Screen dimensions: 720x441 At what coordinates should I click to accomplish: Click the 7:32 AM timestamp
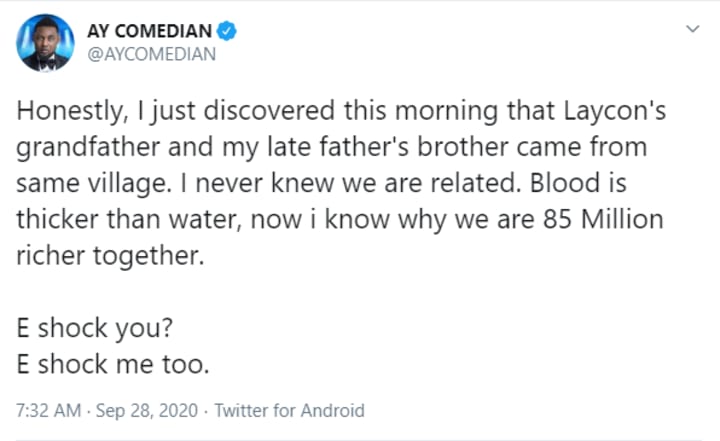[x=46, y=410]
